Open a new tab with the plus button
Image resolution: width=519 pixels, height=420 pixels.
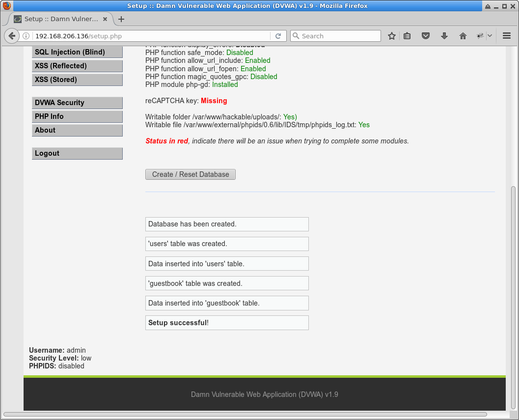tap(121, 19)
